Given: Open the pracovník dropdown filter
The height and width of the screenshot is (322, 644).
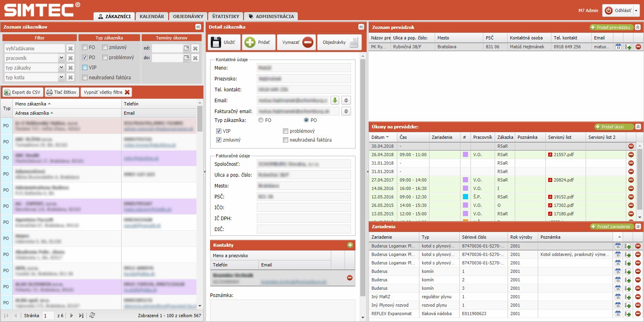Looking at the screenshot, I should point(61,58).
